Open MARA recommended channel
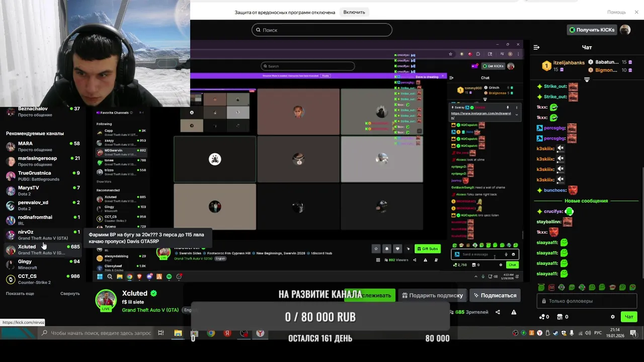The height and width of the screenshot is (362, 644). (43, 146)
